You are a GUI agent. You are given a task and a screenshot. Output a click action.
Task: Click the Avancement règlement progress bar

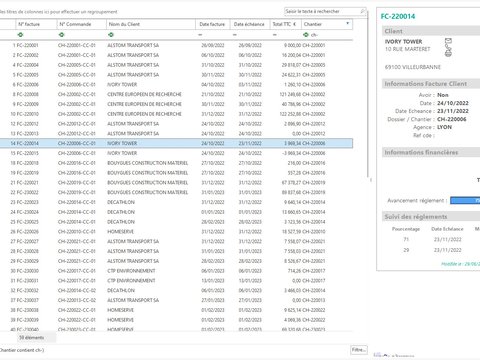pyautogui.click(x=465, y=200)
